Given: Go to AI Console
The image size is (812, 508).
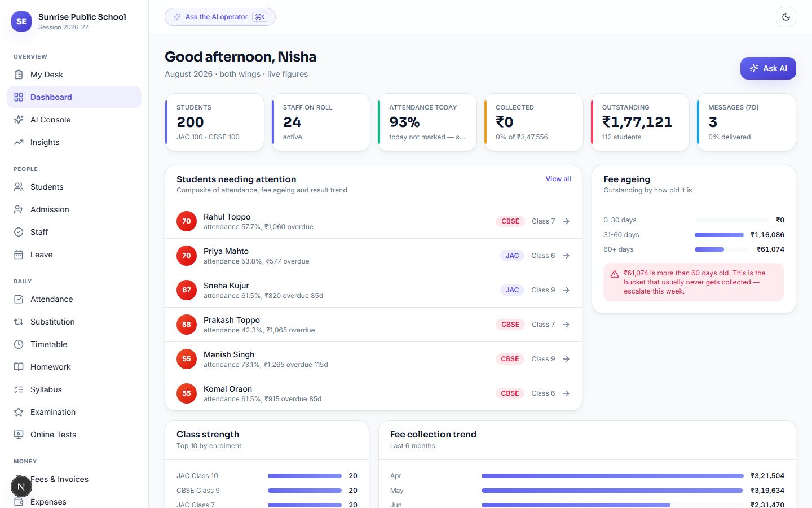Looking at the screenshot, I should [x=74, y=120].
